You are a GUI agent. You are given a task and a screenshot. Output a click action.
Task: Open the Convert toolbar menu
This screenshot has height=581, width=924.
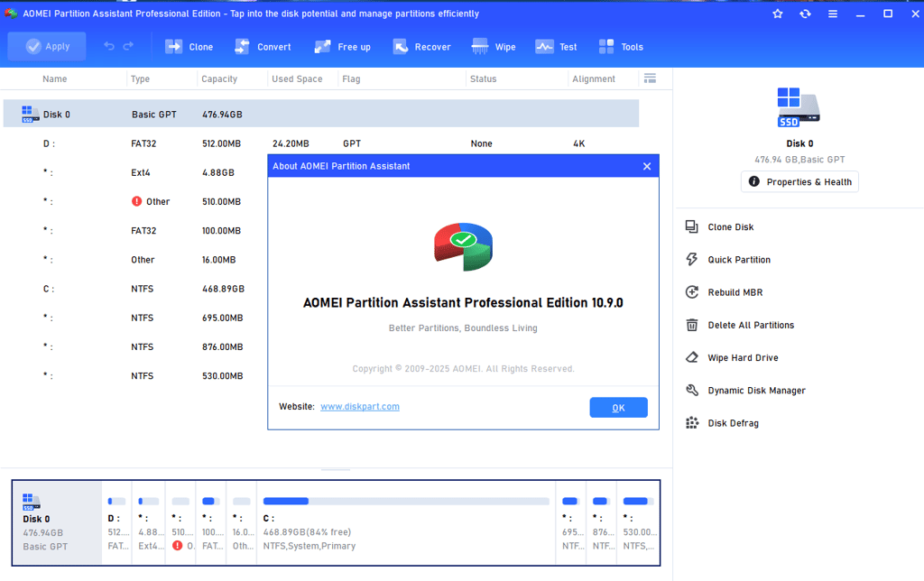[263, 47]
